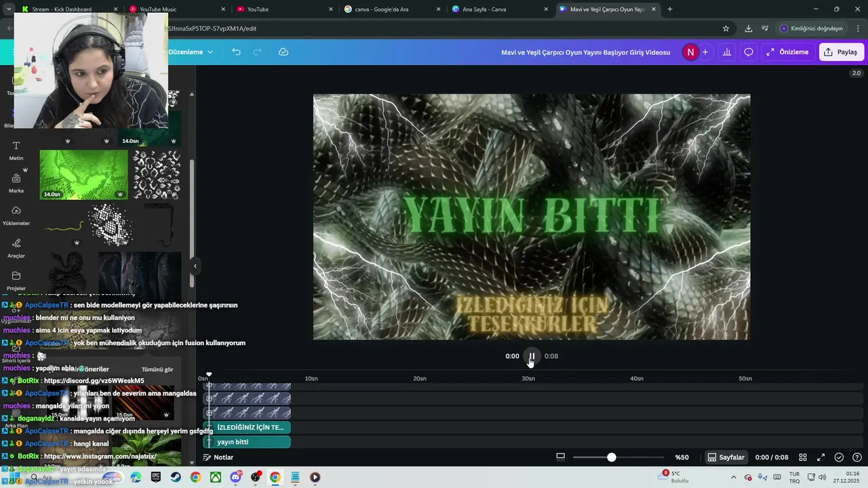Click the timeline playhead marker
This screenshot has height=488, width=868.
coord(209,374)
